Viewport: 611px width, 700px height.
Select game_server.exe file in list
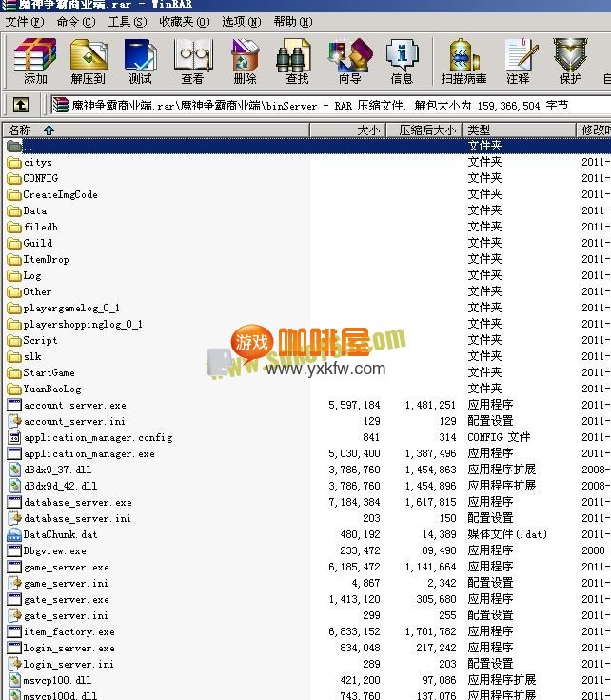click(x=66, y=567)
